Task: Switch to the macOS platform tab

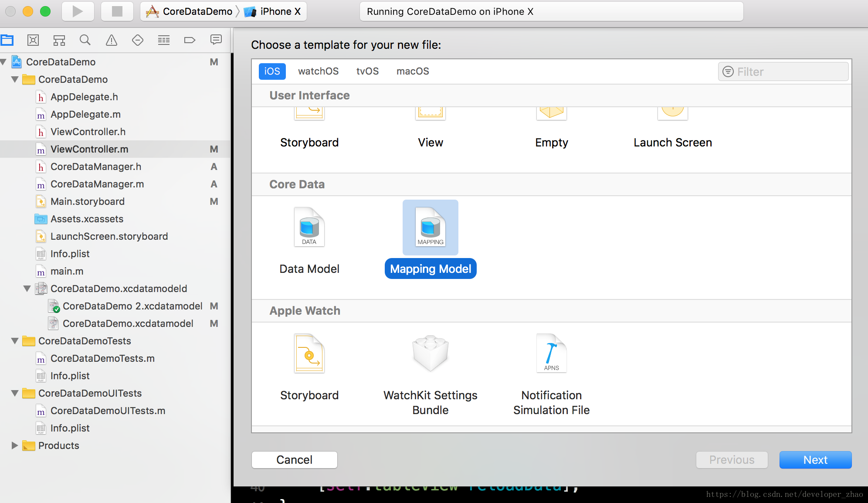Action: (413, 71)
